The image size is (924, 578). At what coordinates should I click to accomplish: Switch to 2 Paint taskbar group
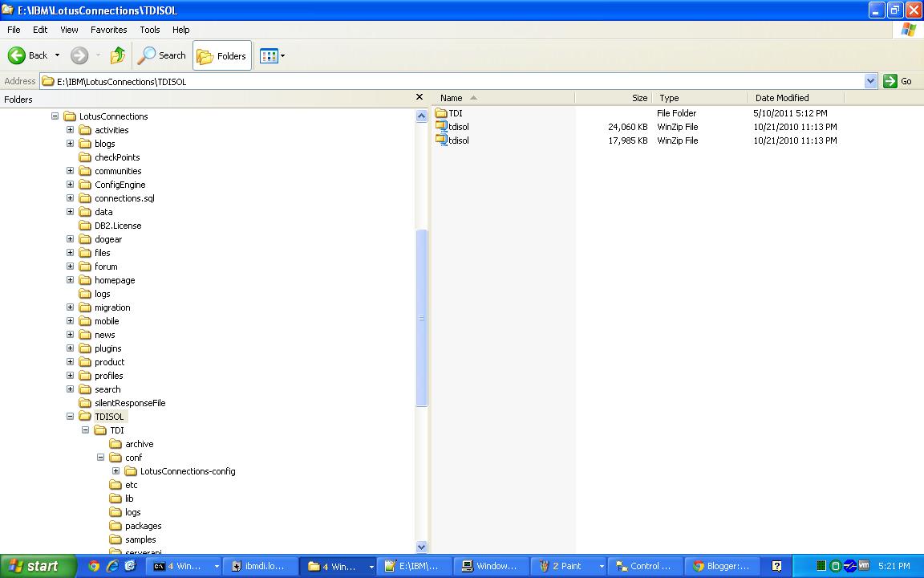pos(568,566)
